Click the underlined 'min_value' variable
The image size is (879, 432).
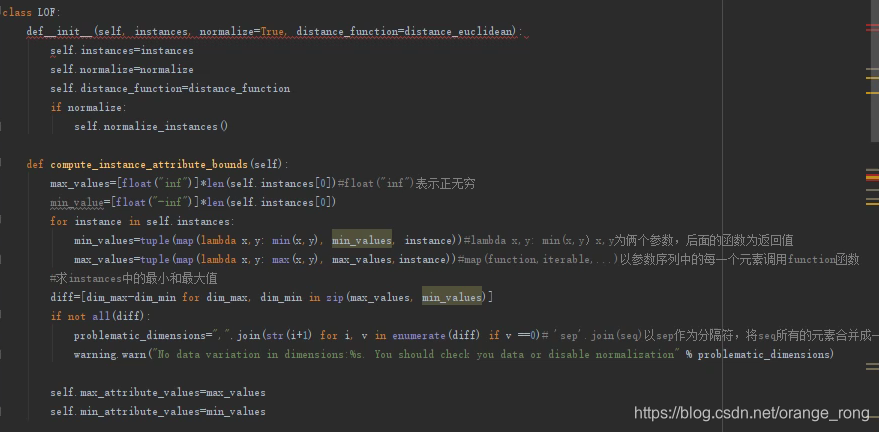click(x=77, y=202)
